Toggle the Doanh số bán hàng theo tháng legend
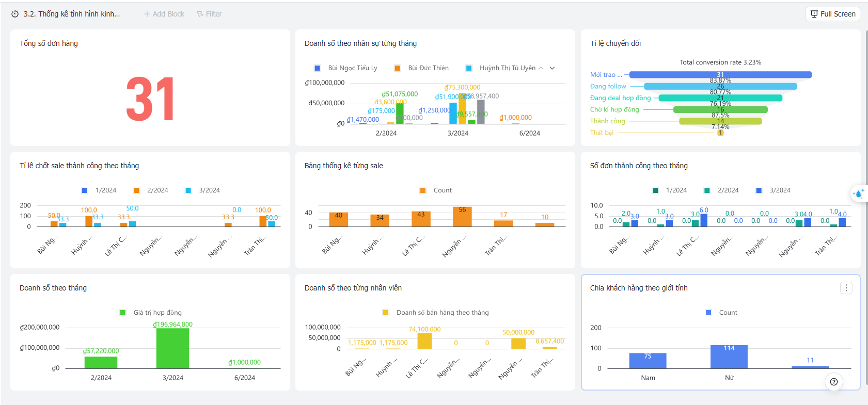The height and width of the screenshot is (405, 868). pos(436,313)
